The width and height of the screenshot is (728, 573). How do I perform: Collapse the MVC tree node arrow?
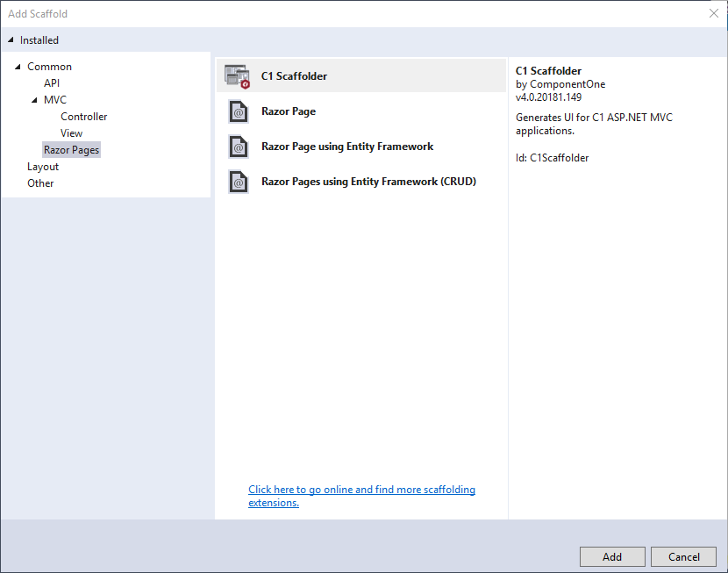tap(34, 100)
